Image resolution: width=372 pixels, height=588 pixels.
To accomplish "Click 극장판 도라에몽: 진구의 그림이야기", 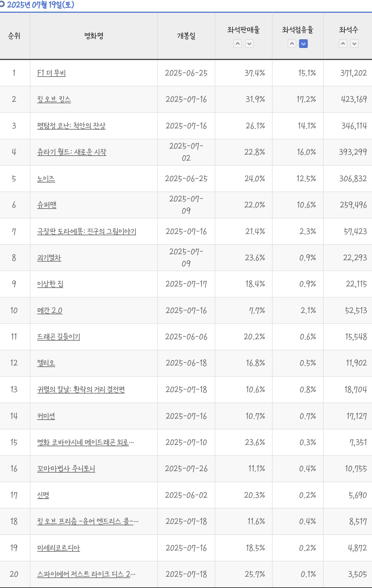I will click(x=87, y=231).
